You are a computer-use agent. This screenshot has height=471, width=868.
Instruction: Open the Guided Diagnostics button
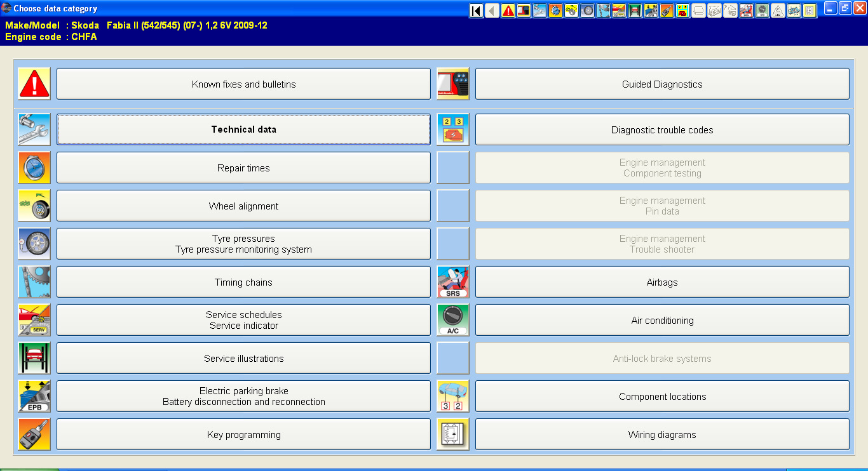point(662,84)
